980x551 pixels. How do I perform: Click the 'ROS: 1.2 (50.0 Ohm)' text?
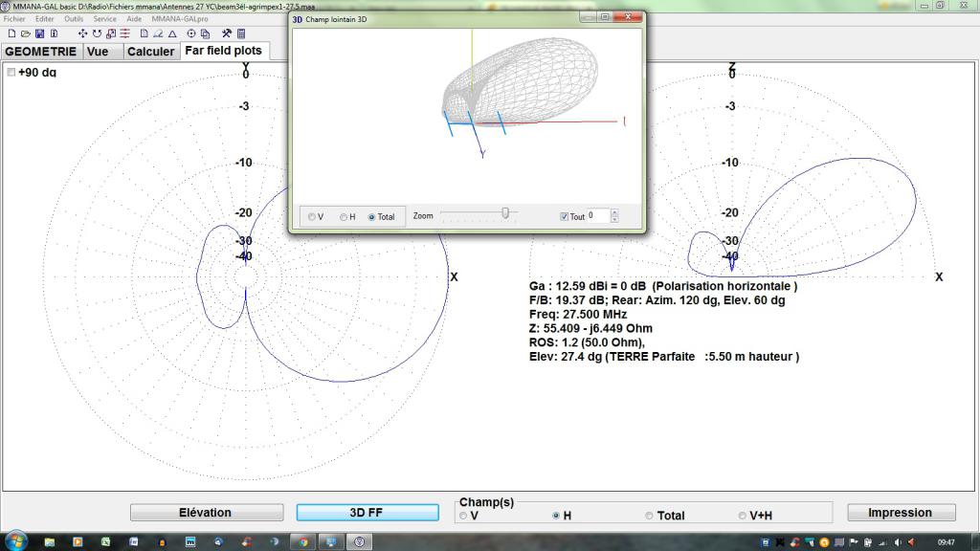click(587, 342)
